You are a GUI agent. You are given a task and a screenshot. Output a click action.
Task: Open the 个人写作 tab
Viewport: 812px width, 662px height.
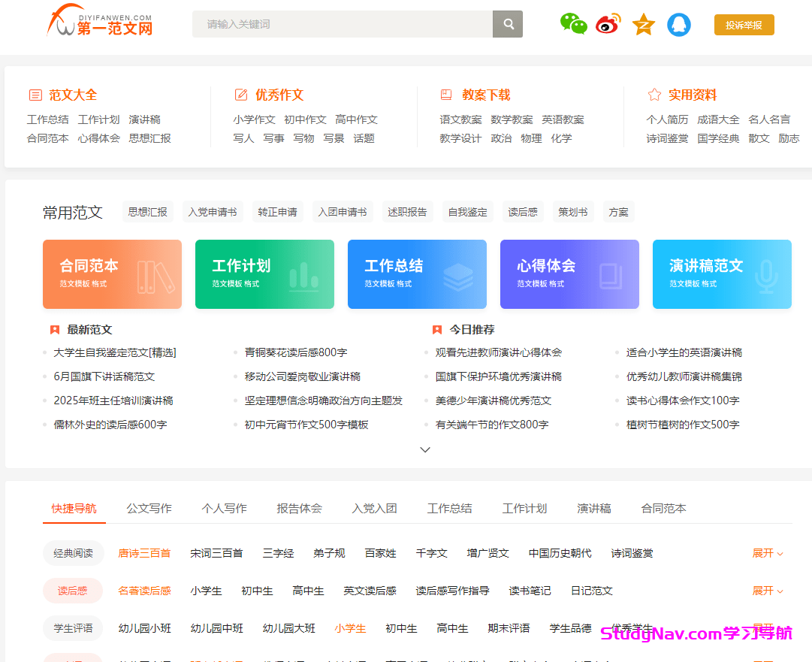(225, 509)
